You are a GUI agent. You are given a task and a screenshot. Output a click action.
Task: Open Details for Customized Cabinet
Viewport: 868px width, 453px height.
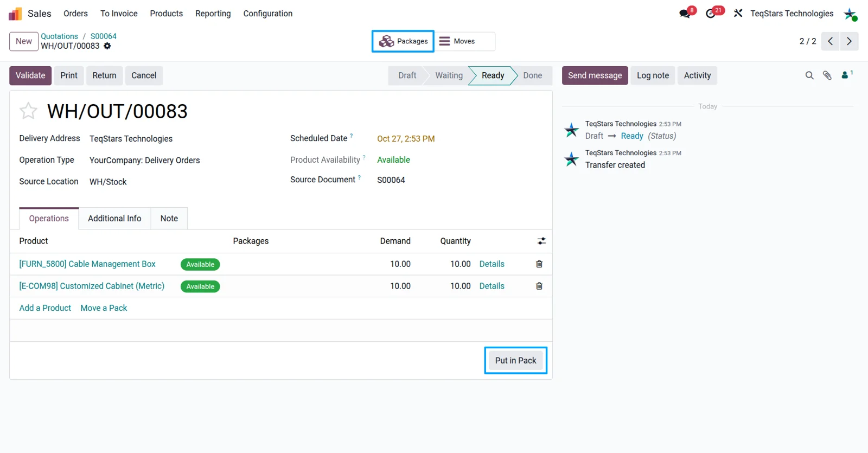pyautogui.click(x=492, y=286)
